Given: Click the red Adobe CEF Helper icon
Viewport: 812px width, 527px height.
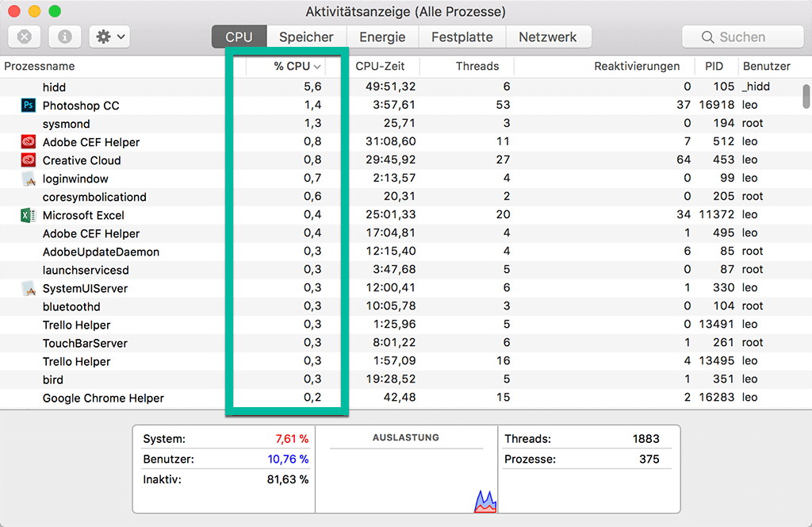Looking at the screenshot, I should pos(28,142).
